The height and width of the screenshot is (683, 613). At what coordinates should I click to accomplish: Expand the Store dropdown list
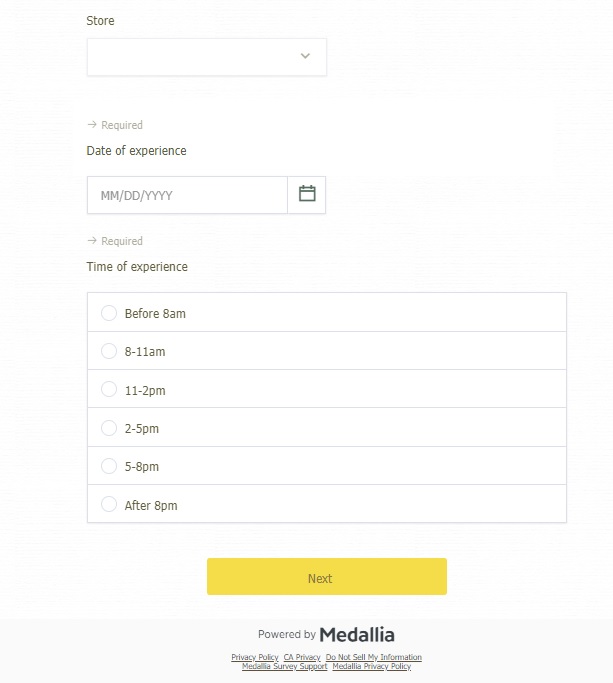[207, 57]
